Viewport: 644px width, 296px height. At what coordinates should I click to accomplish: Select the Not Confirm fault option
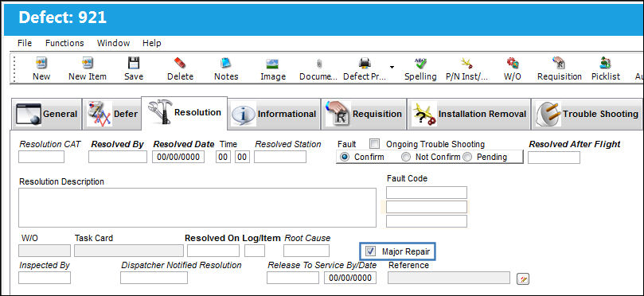[x=406, y=157]
